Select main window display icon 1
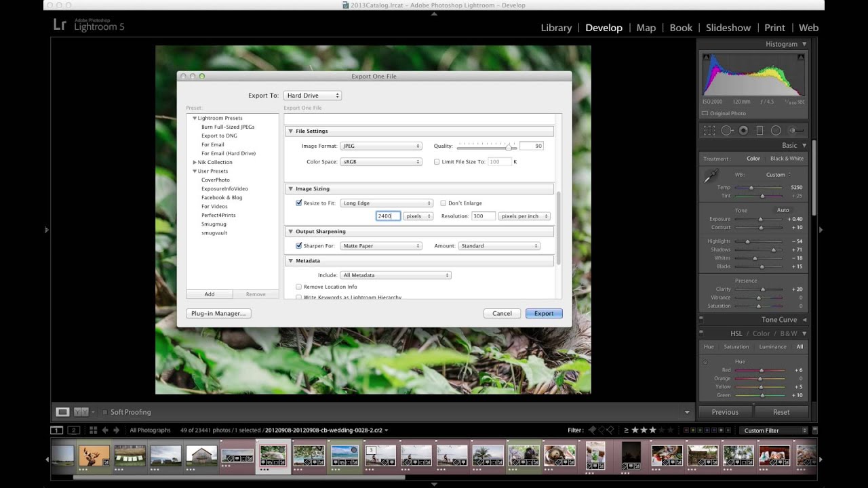Image resolution: width=868 pixels, height=488 pixels. pos(57,430)
